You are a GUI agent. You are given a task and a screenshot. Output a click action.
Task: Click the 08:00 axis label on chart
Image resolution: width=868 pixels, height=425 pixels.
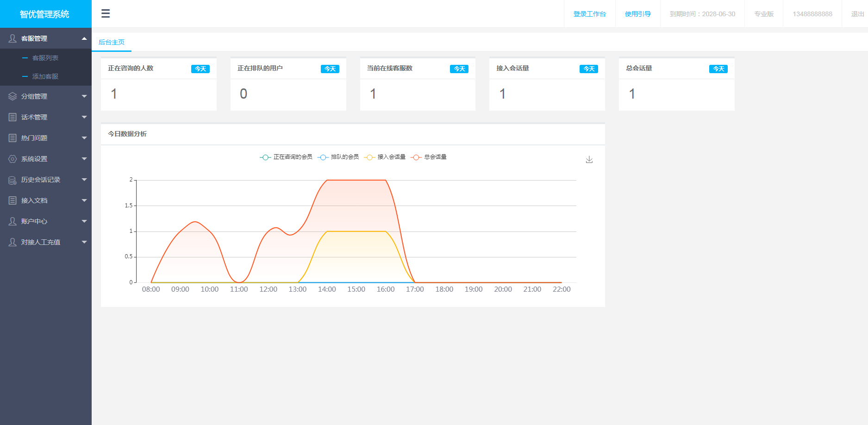click(x=151, y=289)
